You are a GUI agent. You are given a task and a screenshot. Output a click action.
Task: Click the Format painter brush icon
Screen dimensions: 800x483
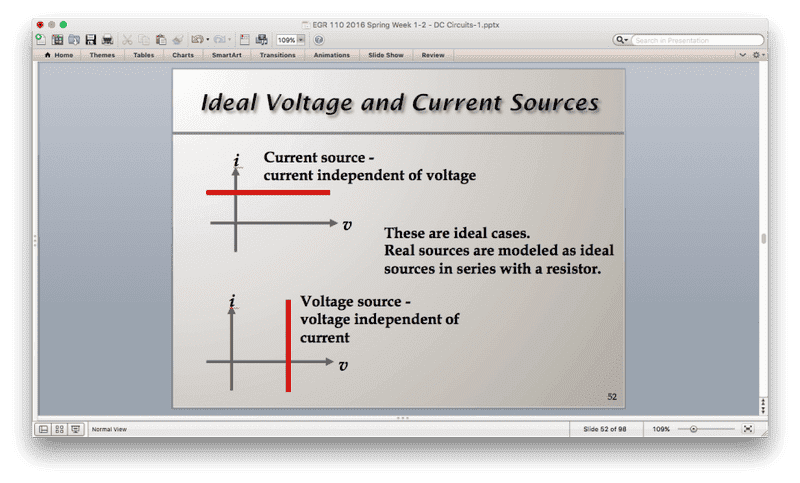click(x=176, y=40)
